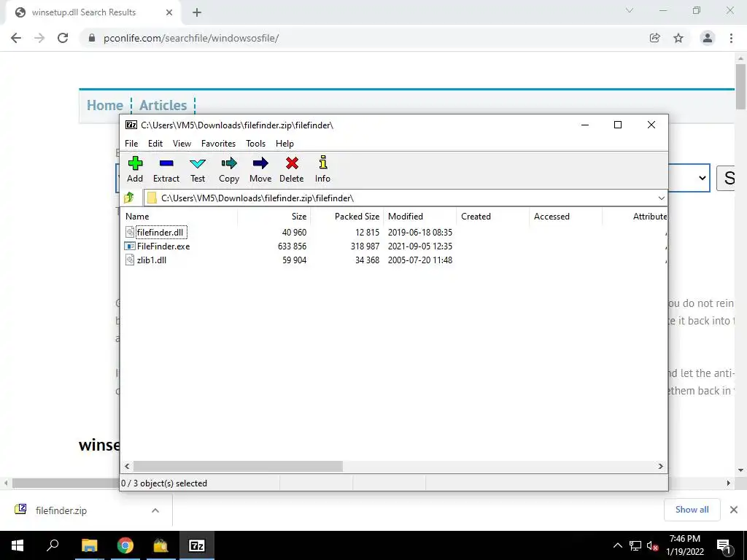
Task: Open the File menu in 7-Zip
Action: click(x=131, y=144)
